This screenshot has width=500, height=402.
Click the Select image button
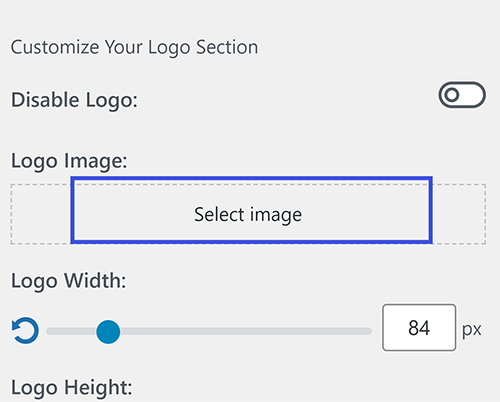(252, 210)
